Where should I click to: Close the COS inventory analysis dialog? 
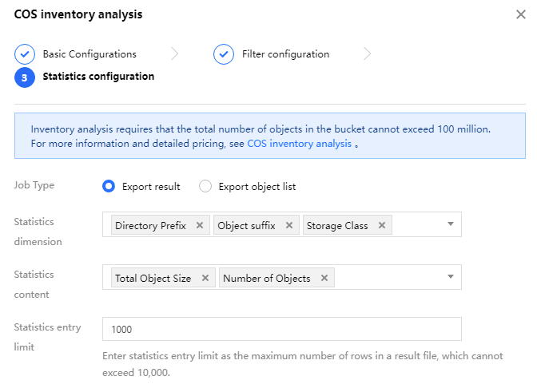(521, 14)
